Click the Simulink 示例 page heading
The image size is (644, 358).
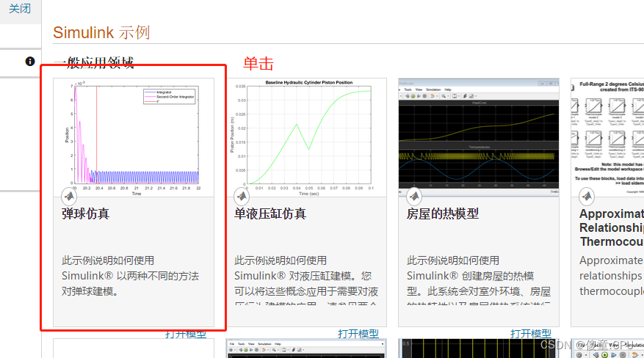(101, 32)
